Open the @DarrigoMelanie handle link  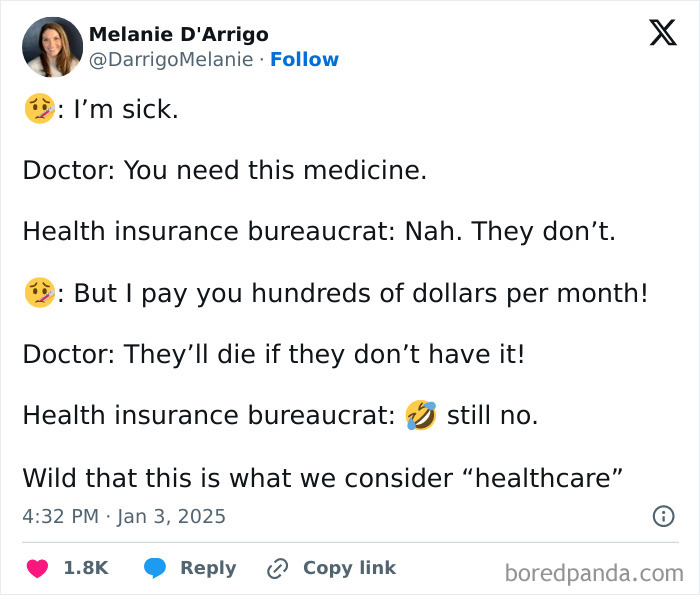click(x=171, y=60)
